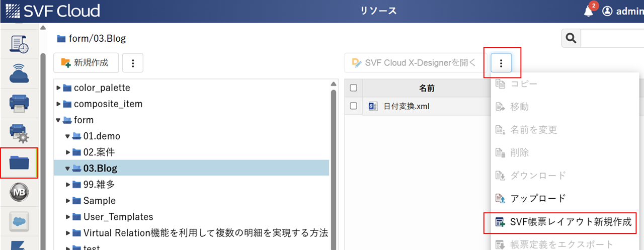
Task: Open printer settings icon with gear
Action: (x=19, y=133)
